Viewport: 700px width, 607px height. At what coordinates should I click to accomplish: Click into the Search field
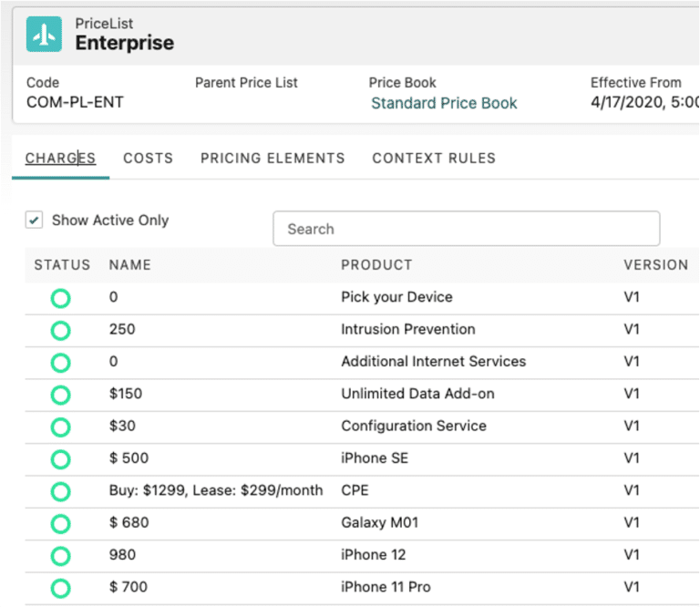click(x=467, y=229)
